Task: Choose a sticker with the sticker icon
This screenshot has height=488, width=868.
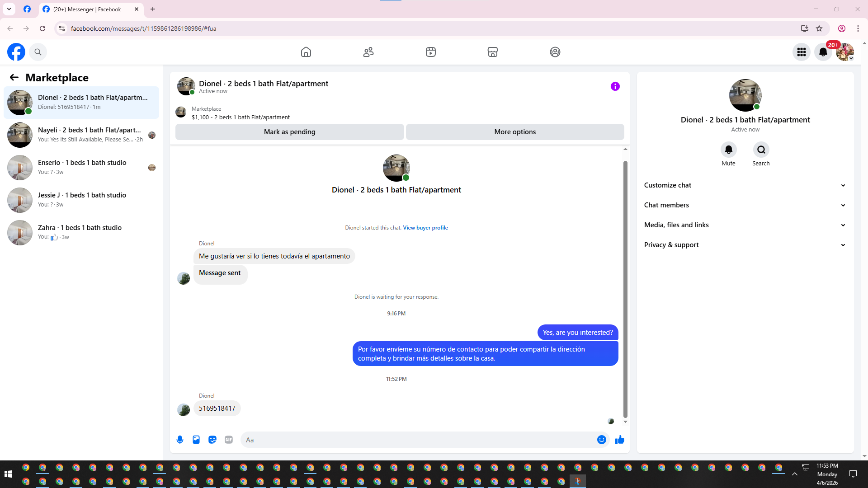Action: click(x=212, y=440)
